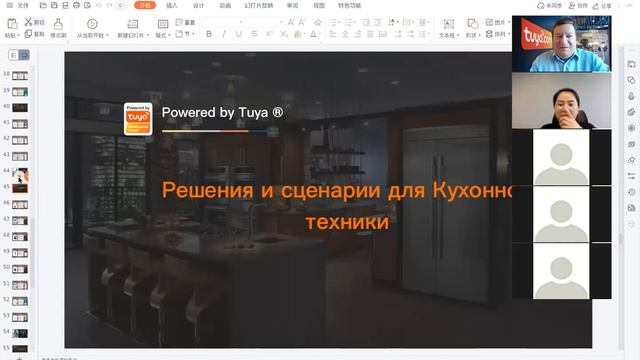Click the save icon in quick access bar
This screenshot has width=640, height=360.
coord(54,5)
